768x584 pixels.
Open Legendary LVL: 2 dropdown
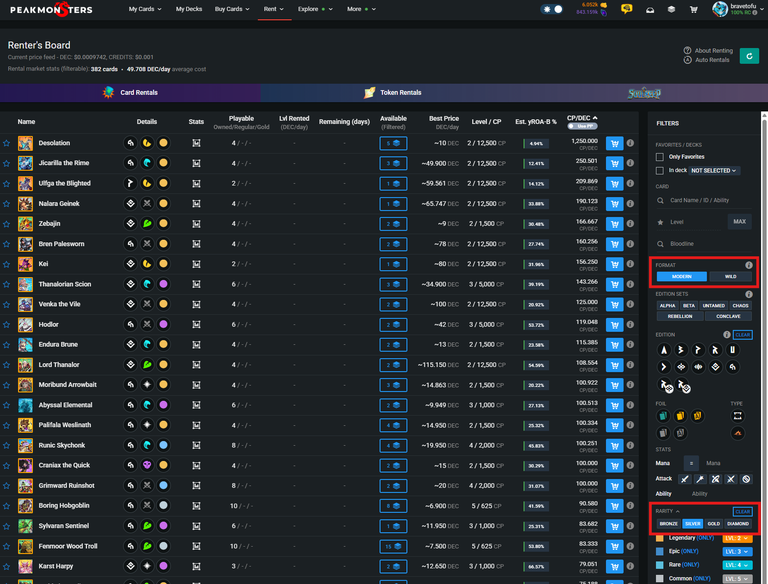[x=737, y=538]
